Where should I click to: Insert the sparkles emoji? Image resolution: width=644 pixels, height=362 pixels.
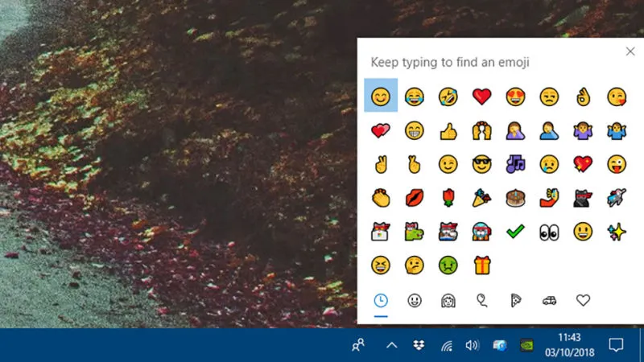coord(617,232)
